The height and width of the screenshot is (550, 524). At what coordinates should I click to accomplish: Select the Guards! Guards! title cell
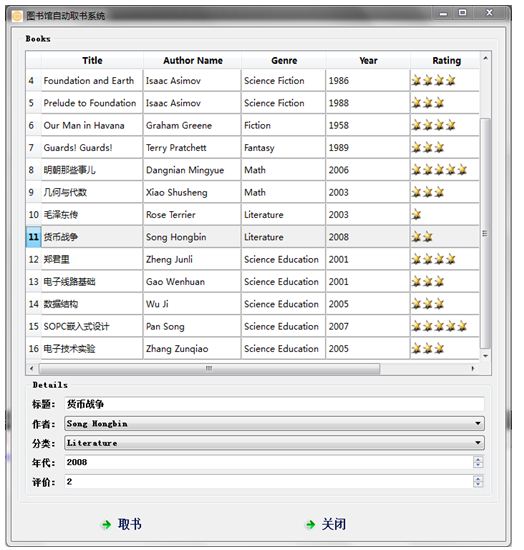[92, 148]
